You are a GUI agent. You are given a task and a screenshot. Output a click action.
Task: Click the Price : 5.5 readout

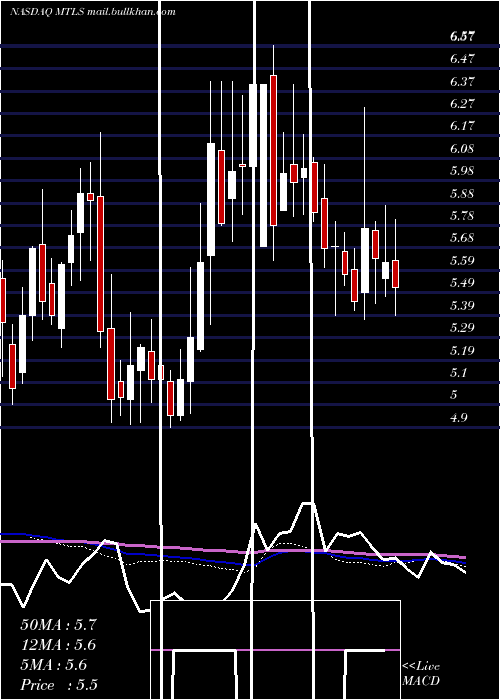coord(59,685)
